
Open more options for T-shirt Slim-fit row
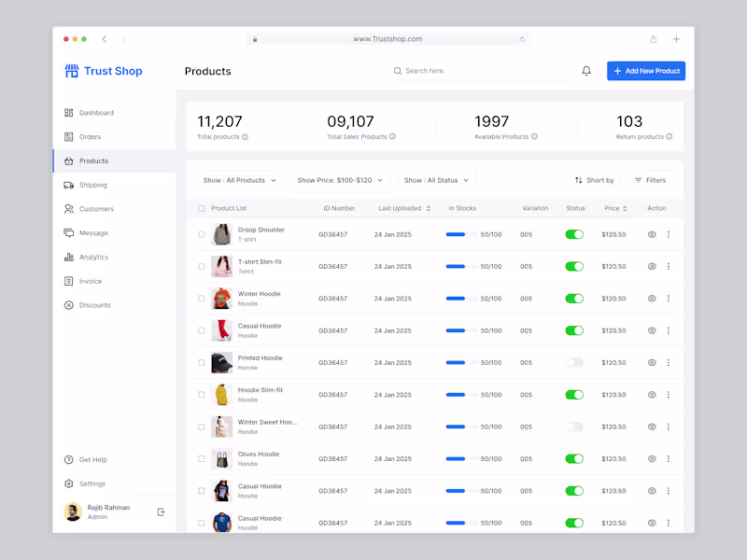tap(669, 266)
